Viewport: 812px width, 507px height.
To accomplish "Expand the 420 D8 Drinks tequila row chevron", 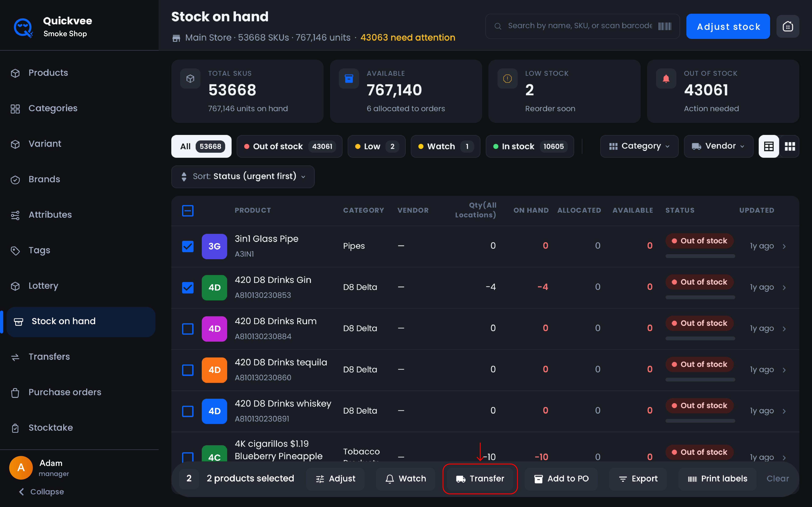I will 784,370.
